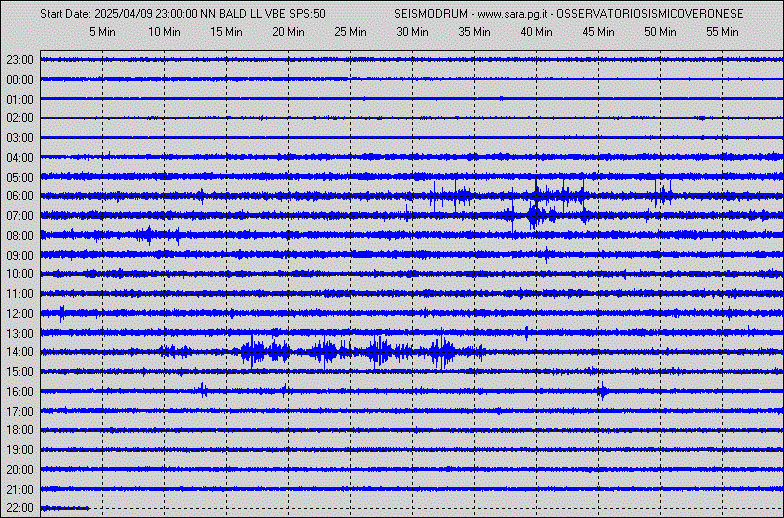784x518 pixels.
Task: Click the Start Date 2025/04/09 23:00:00 text
Action: pos(119,14)
